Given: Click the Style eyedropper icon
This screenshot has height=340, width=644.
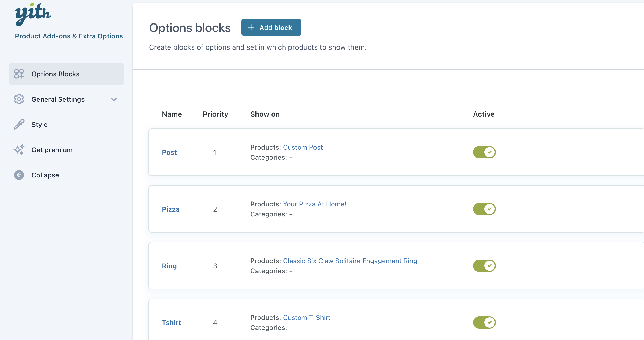Looking at the screenshot, I should [19, 124].
